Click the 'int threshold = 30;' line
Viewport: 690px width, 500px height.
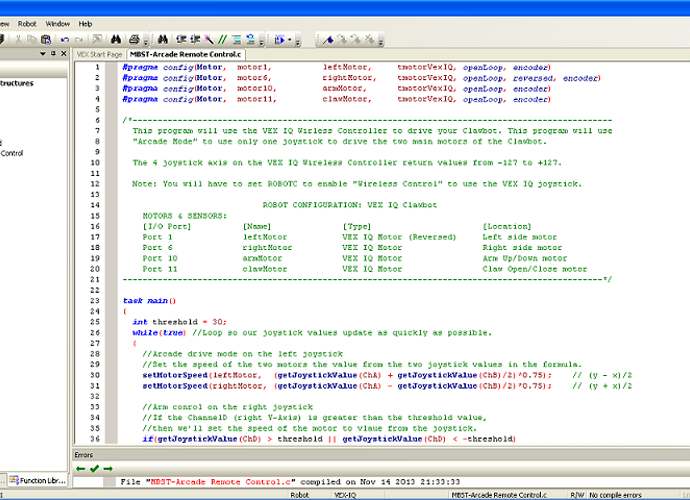(180, 322)
